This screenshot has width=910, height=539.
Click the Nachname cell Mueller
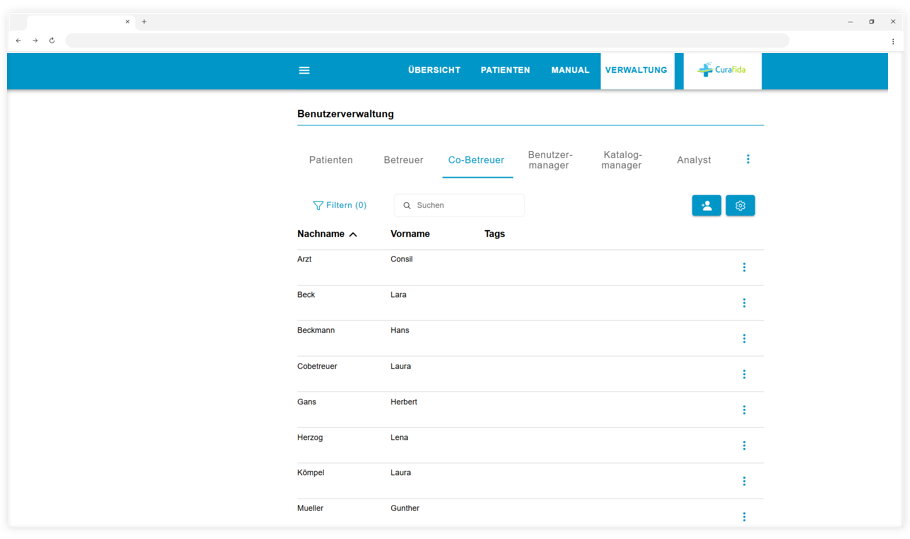tap(310, 508)
